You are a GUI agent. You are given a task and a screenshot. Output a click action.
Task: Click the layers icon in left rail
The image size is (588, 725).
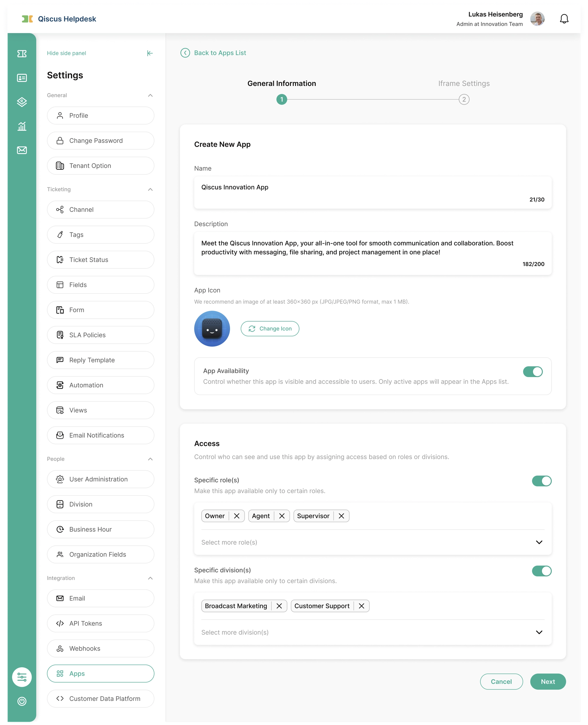[x=22, y=102]
